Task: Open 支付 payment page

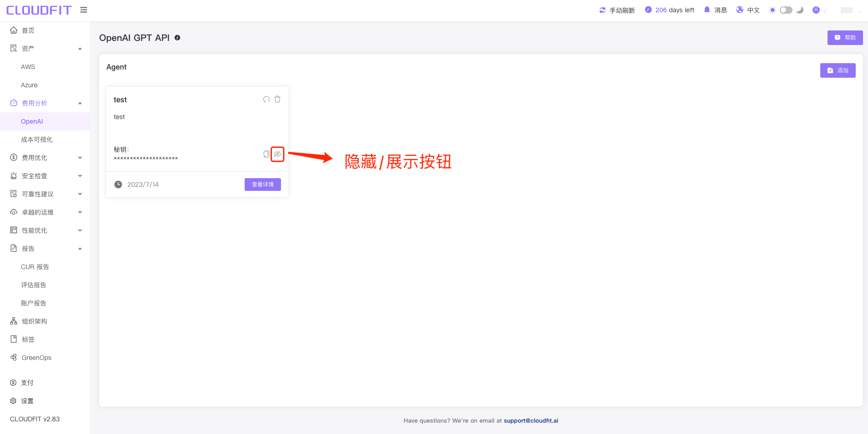Action: [45, 383]
